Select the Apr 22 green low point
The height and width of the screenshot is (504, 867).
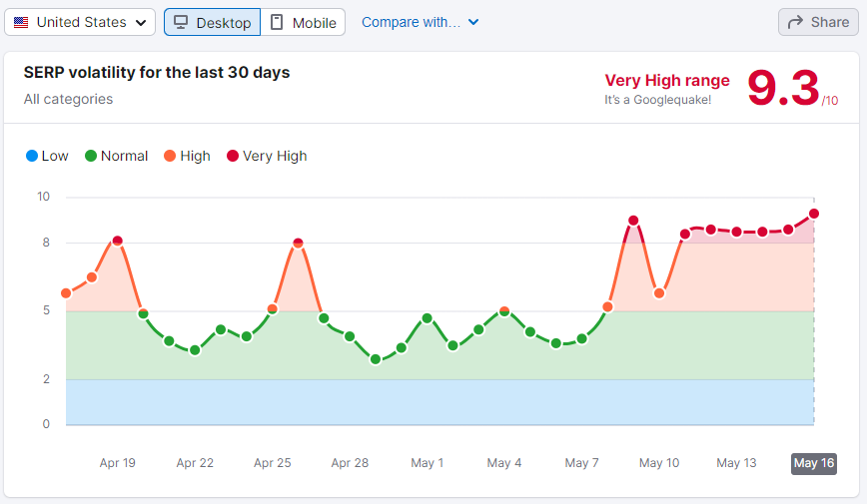(195, 350)
